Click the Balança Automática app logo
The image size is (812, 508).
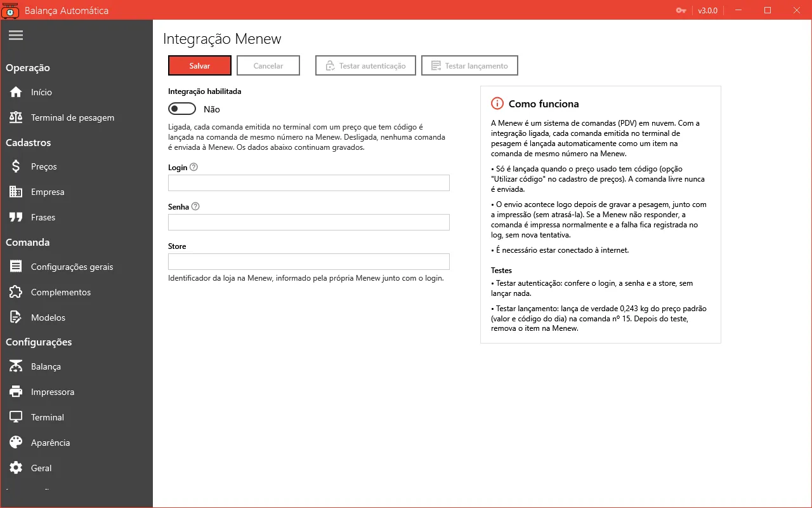pyautogui.click(x=10, y=11)
